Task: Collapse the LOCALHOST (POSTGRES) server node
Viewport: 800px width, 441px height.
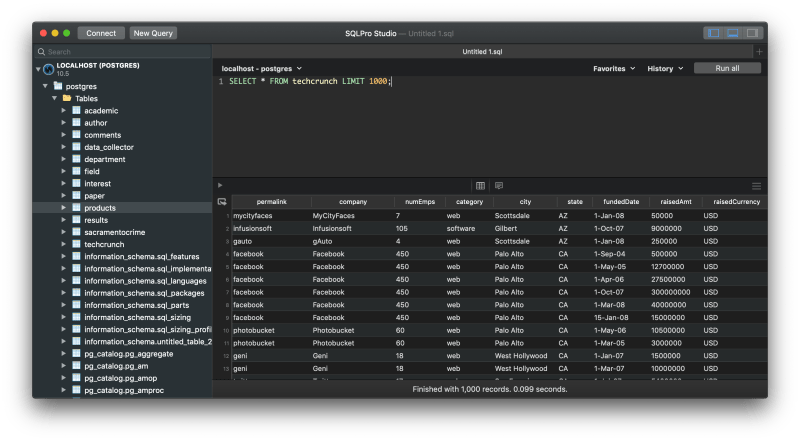Action: coord(38,68)
